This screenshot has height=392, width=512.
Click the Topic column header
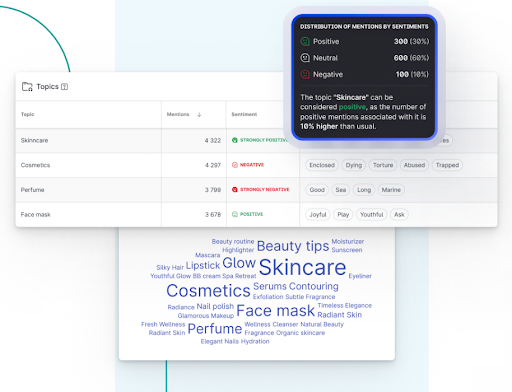coord(27,114)
